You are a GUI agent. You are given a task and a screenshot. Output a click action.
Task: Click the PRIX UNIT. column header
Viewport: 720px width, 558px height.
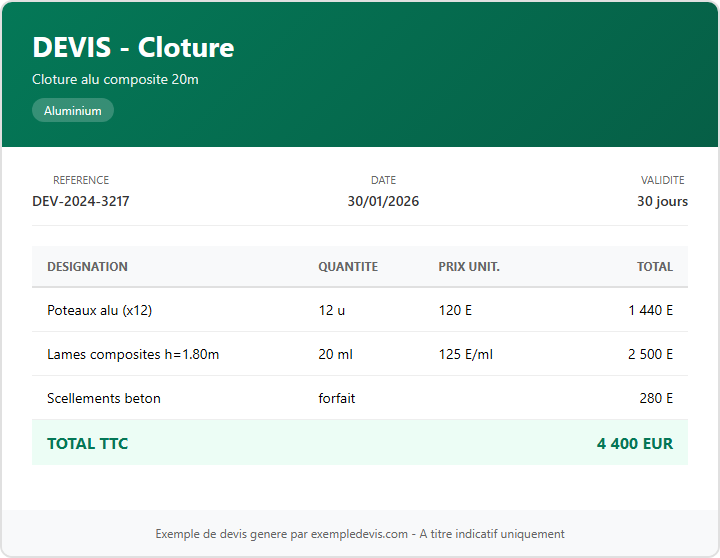(x=469, y=267)
